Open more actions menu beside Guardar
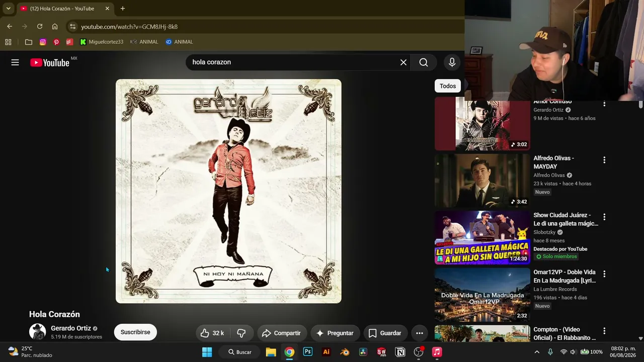Viewport: 644px width, 362px height. (x=420, y=333)
